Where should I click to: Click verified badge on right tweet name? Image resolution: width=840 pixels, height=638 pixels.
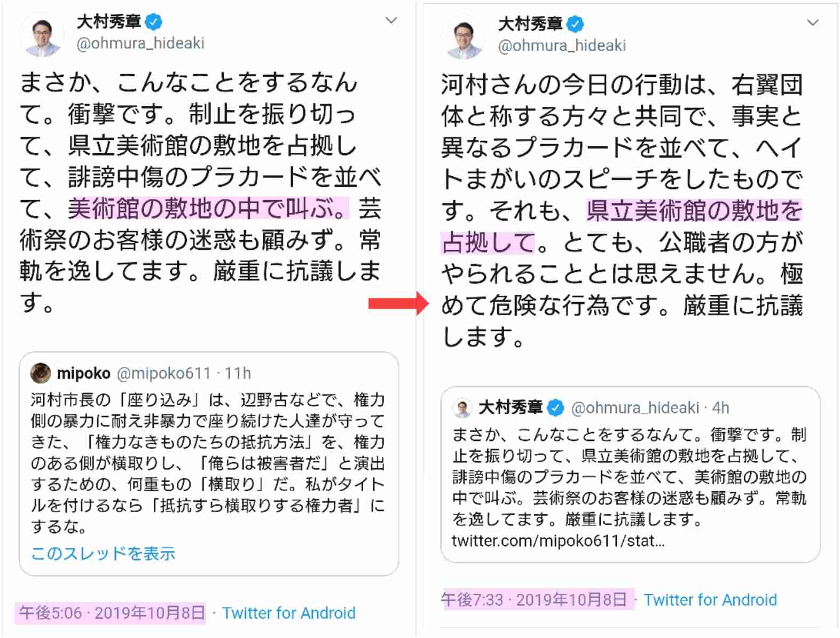(575, 24)
